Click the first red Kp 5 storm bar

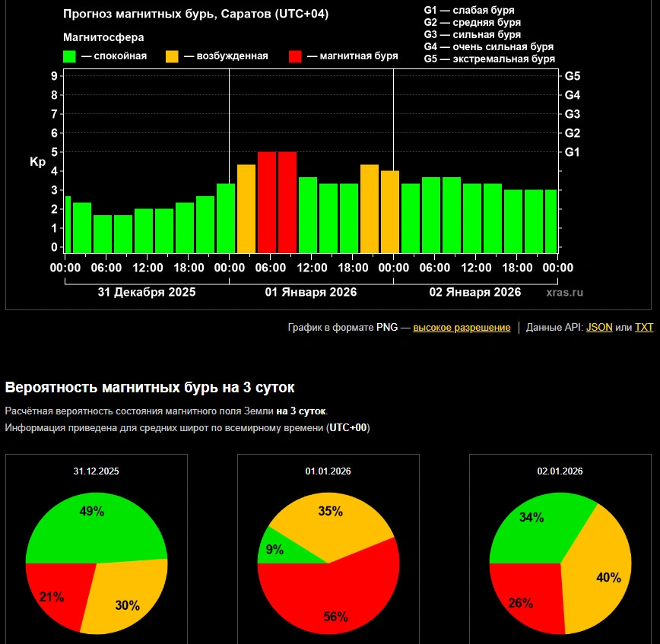pos(267,201)
